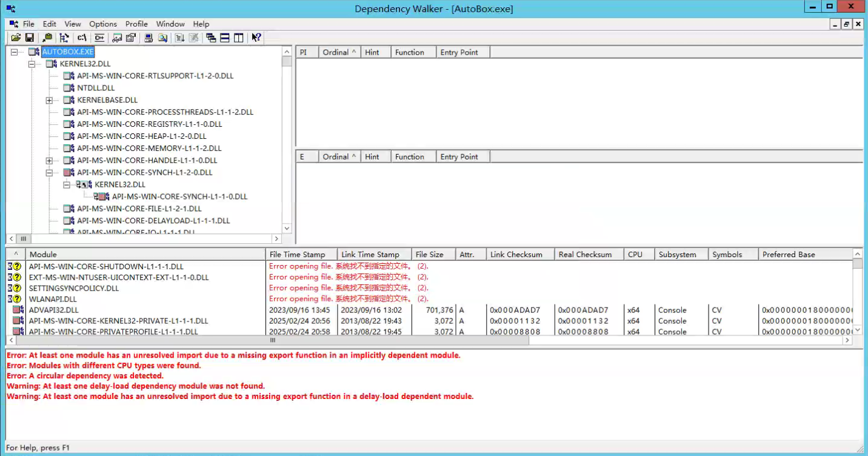This screenshot has width=868, height=456.
Task: Sort by Link Checksum column header
Action: (x=520, y=254)
